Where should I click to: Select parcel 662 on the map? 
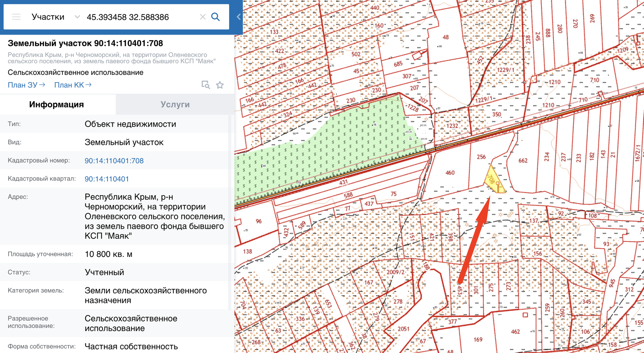coord(523,161)
